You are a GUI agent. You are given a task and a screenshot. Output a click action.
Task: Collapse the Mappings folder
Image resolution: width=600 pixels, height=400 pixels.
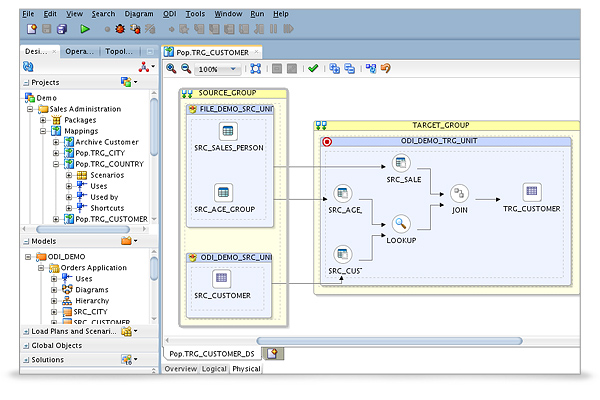[44, 131]
